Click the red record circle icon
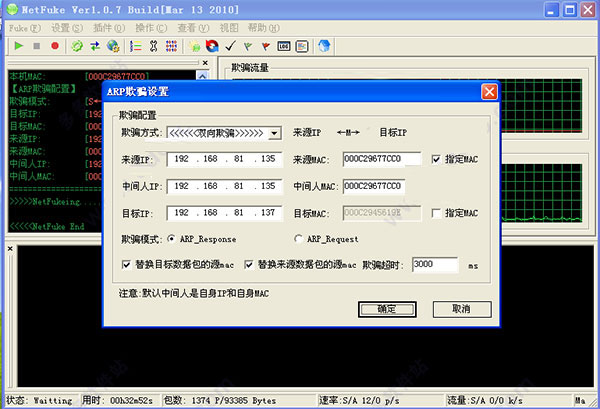Viewport: 600px width, 409px height. click(55, 46)
